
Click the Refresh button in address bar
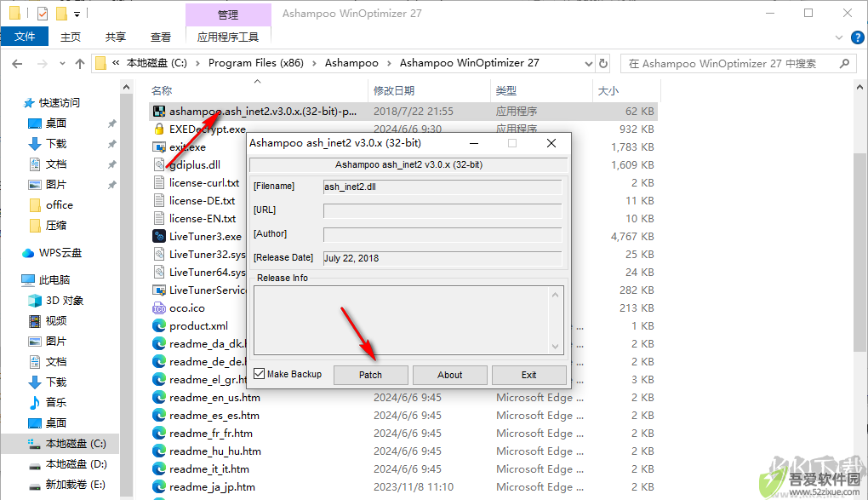tap(603, 64)
